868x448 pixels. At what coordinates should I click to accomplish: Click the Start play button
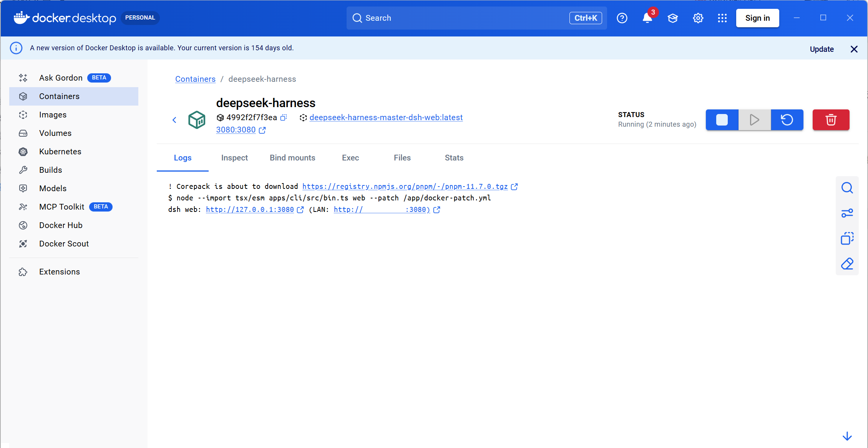[x=755, y=120]
